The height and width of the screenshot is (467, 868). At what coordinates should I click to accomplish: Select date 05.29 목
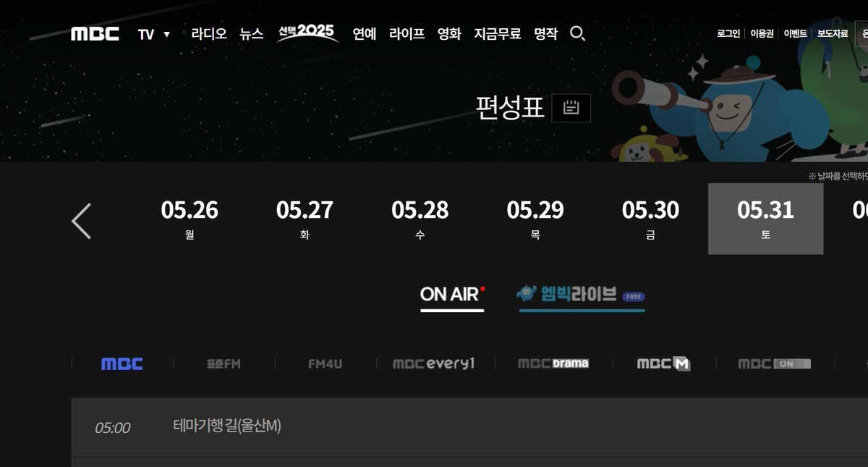coord(535,219)
